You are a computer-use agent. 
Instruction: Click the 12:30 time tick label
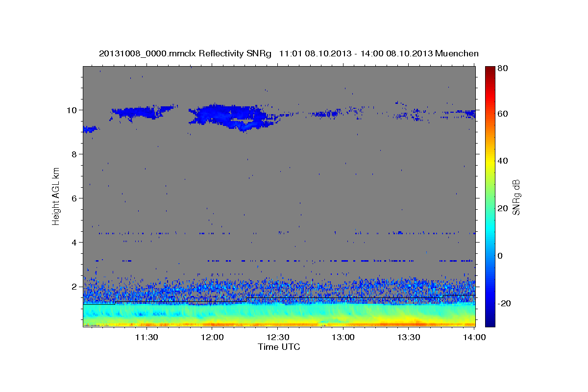(278, 337)
